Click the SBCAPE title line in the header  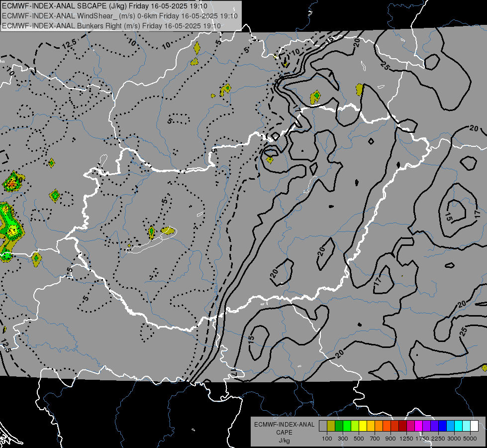104,6
